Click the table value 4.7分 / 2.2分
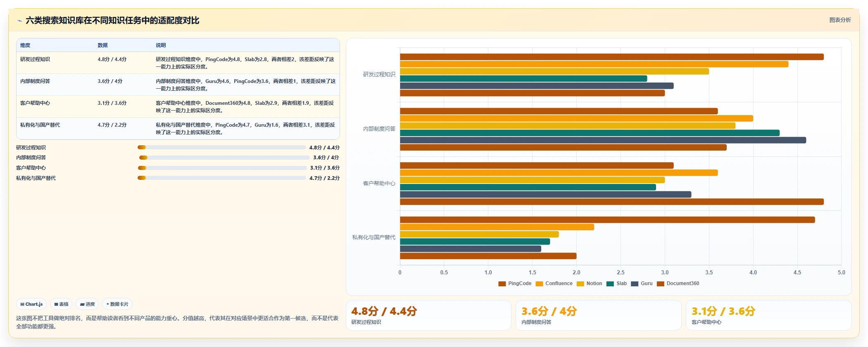This screenshot has width=868, height=347. click(x=112, y=125)
